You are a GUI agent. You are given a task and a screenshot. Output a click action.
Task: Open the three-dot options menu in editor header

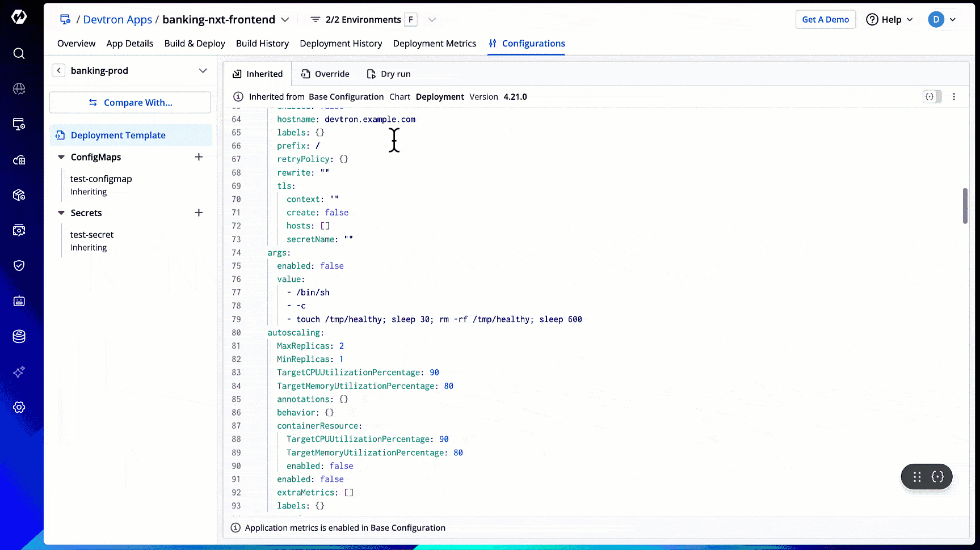point(954,97)
